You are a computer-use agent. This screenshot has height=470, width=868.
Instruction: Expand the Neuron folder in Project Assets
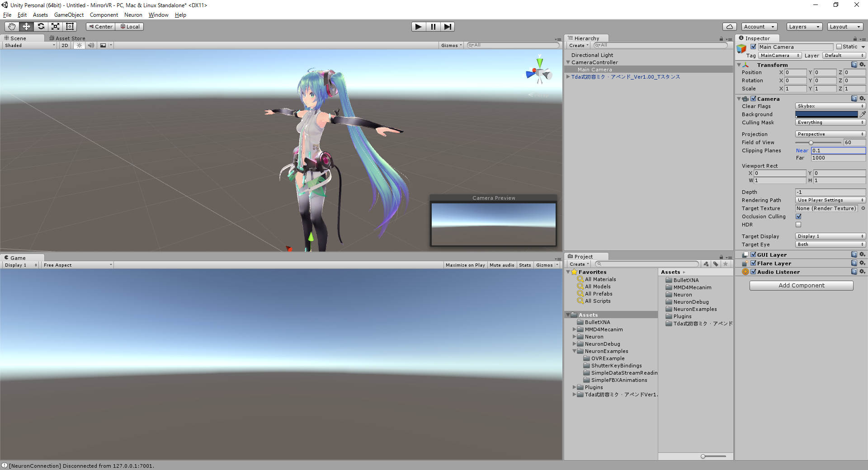click(x=575, y=337)
